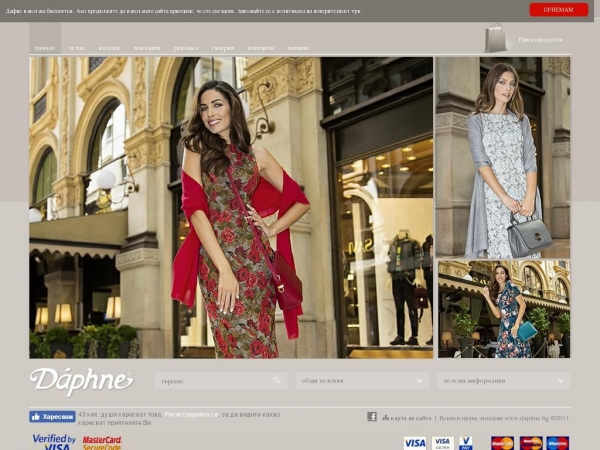Click the cookie privacy policy notice text
Screen dimensions: 600x450
(x=183, y=11)
